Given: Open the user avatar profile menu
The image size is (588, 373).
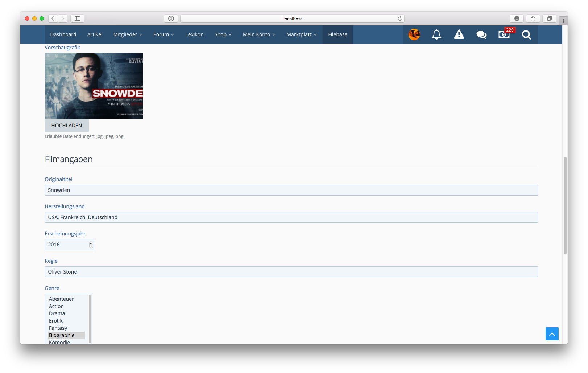Looking at the screenshot, I should pyautogui.click(x=414, y=34).
